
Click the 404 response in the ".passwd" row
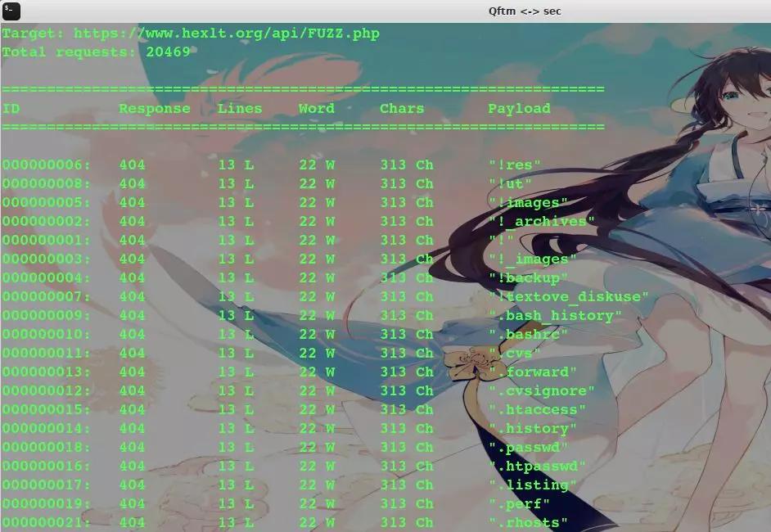pos(132,448)
